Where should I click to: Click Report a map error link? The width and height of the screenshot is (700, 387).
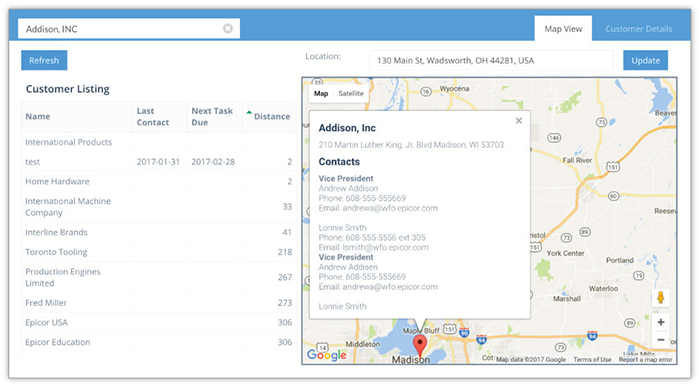[645, 359]
